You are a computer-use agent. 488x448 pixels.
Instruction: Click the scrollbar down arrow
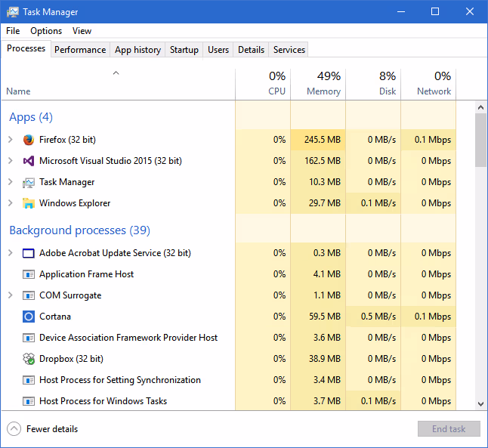[x=481, y=404]
